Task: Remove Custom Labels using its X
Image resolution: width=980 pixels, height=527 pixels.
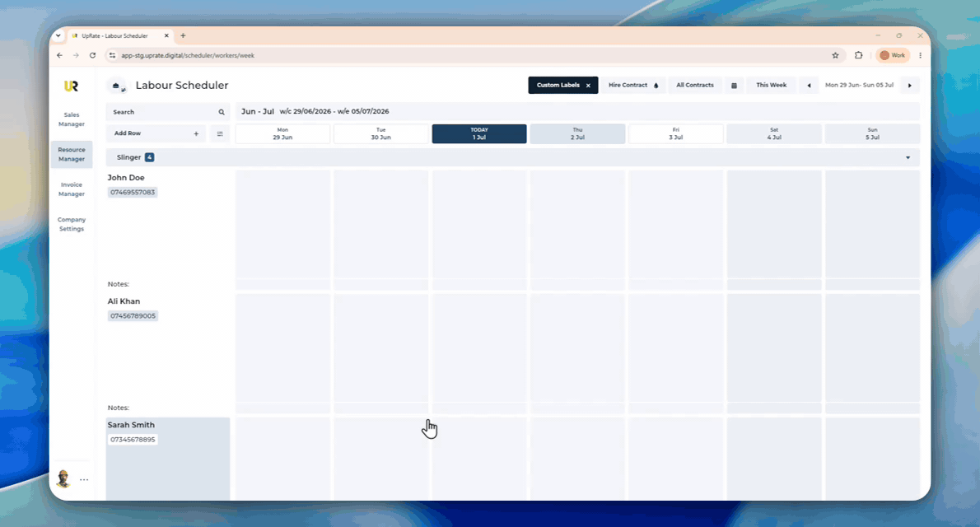Action: 588,86
